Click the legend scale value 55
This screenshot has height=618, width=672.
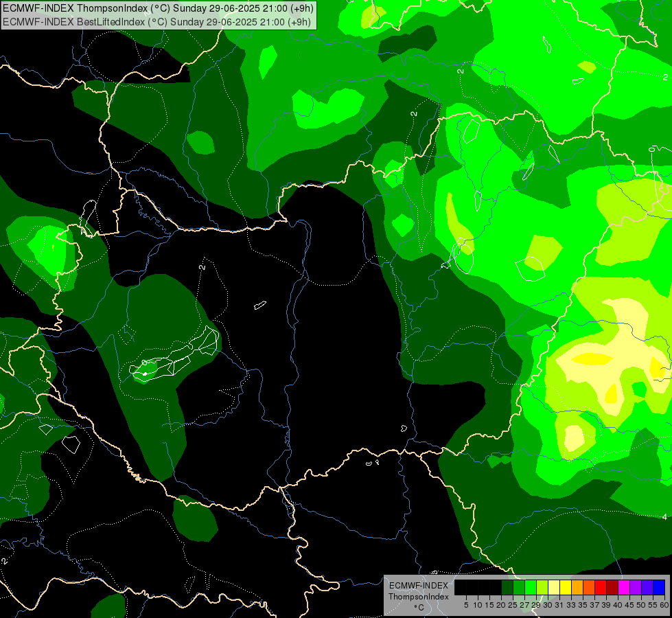653,605
